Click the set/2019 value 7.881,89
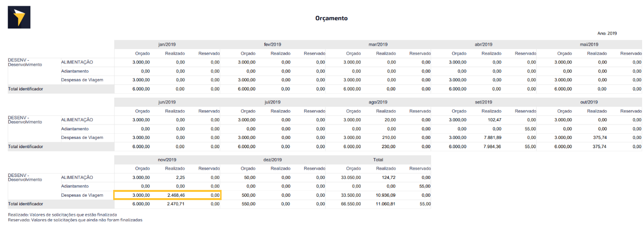The width and height of the screenshot is (644, 239). pos(493,138)
